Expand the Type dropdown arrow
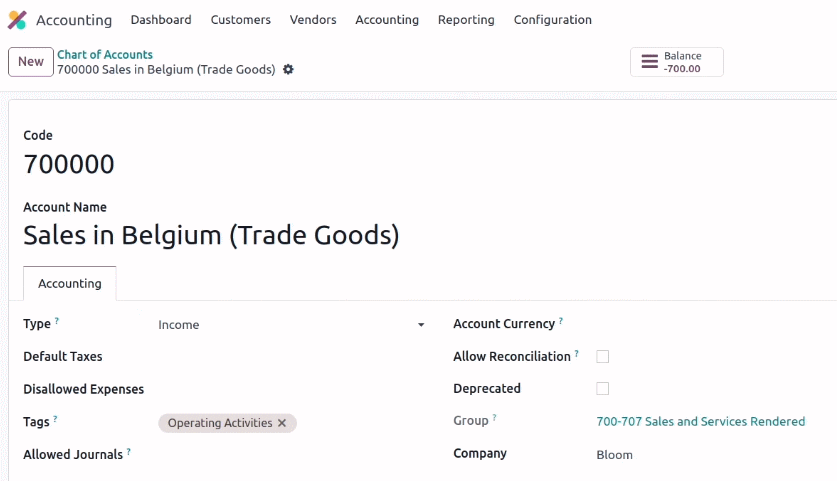 pos(421,325)
